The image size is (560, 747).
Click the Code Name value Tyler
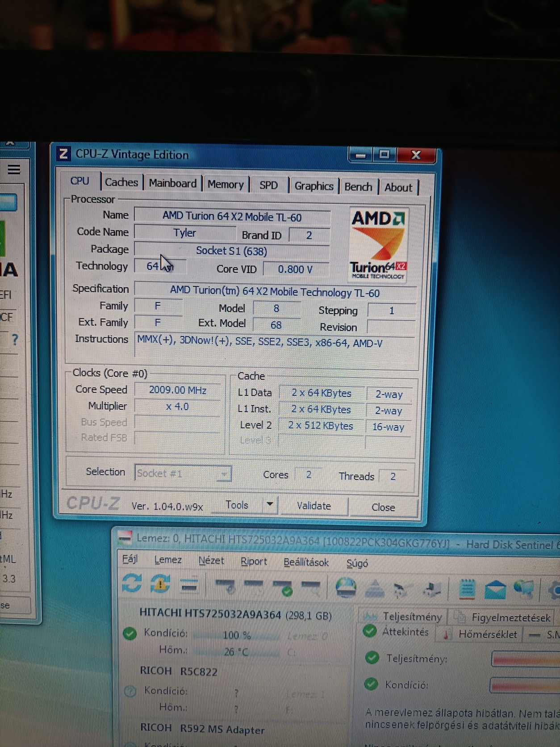point(185,233)
